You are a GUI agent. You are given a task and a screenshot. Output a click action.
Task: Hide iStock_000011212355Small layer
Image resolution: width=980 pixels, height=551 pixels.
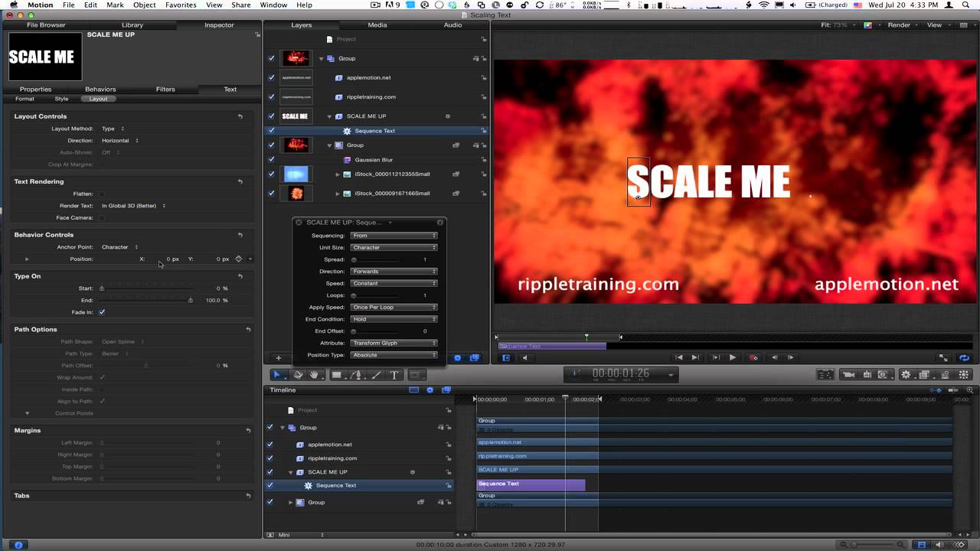click(271, 174)
